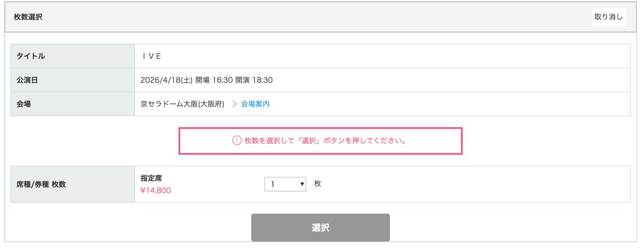Click the 枚数選択 section header
644x248 pixels.
pyautogui.click(x=29, y=17)
